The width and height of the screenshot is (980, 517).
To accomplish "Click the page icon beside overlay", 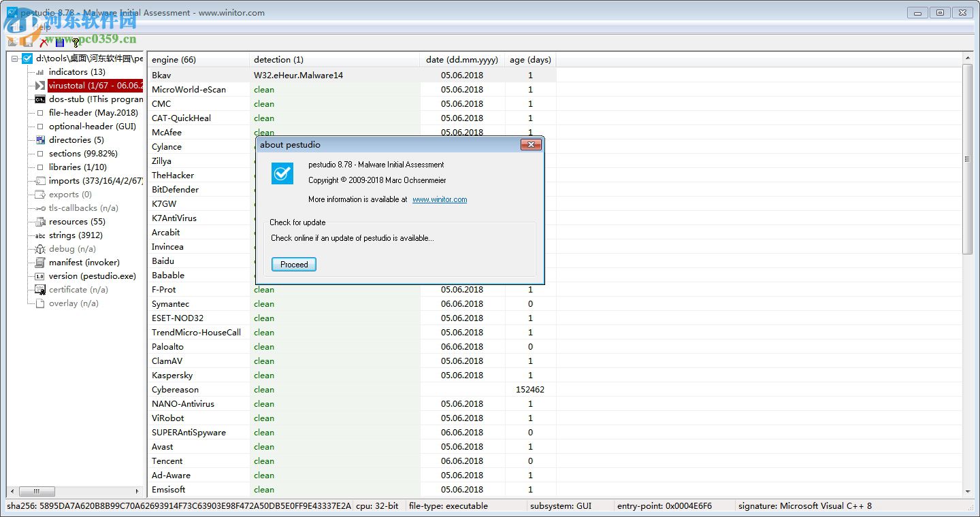I will (39, 303).
